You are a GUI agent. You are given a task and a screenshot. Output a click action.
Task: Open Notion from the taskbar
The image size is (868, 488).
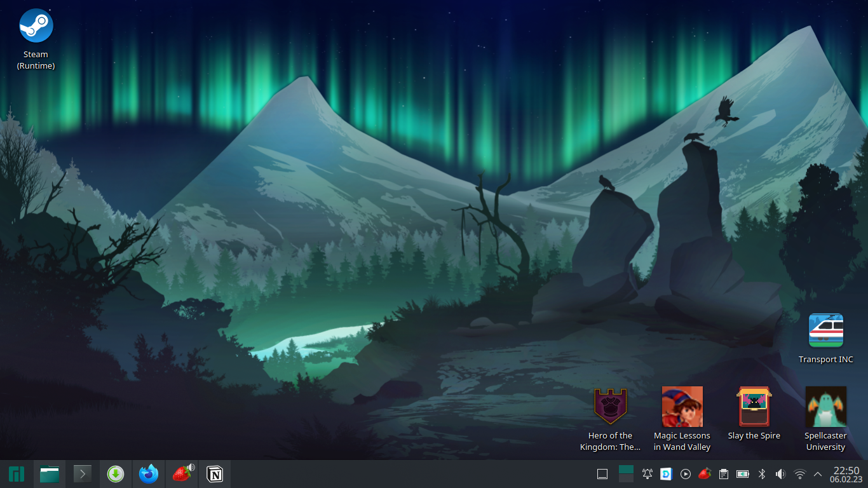(215, 474)
